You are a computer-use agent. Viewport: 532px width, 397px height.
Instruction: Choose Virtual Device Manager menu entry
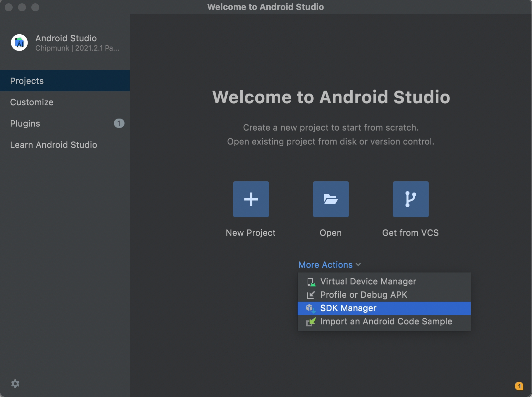384,282
